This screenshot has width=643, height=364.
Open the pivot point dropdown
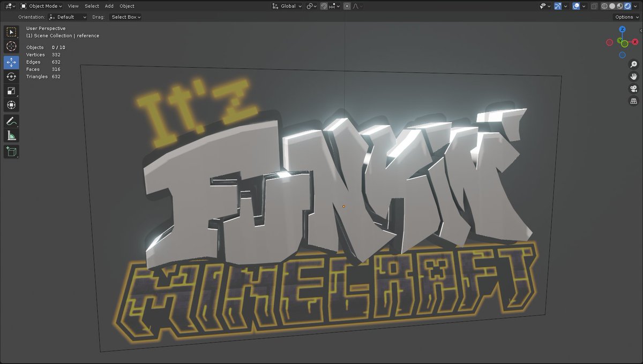pos(312,6)
